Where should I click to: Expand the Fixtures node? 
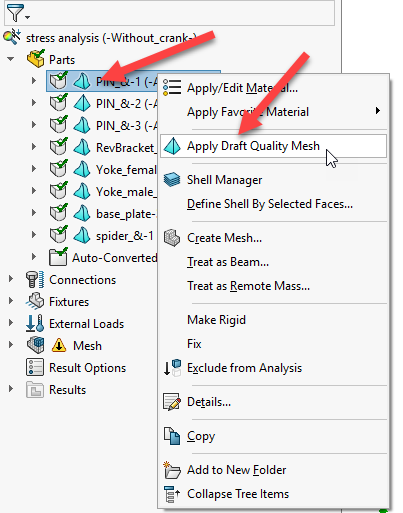[x=11, y=301]
